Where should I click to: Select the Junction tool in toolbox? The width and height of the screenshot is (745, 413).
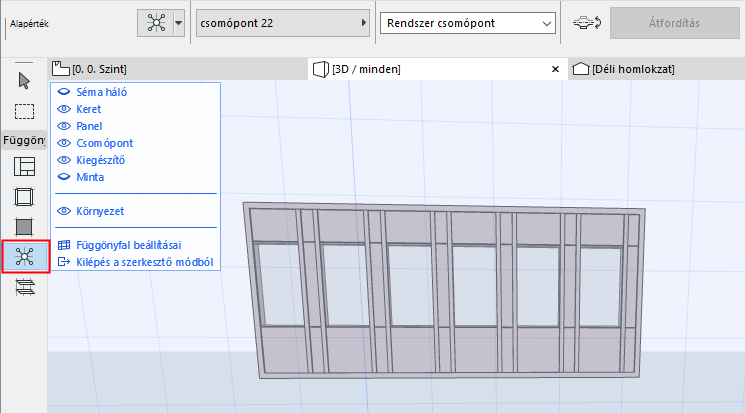click(x=25, y=257)
